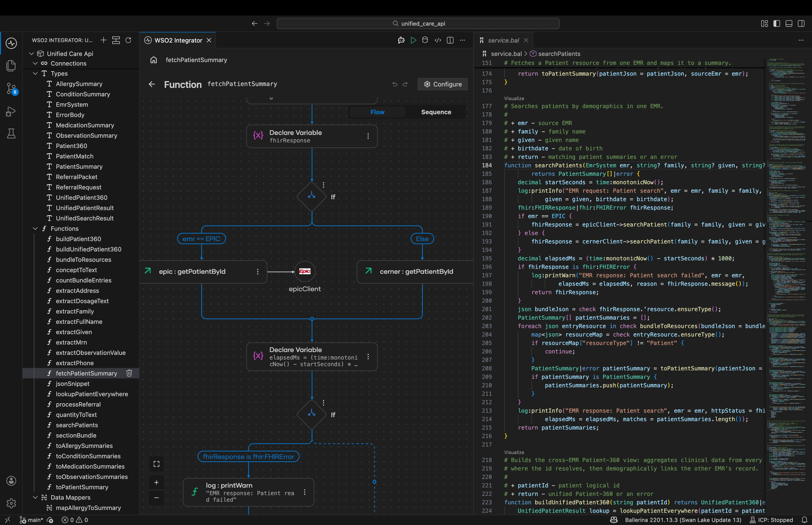Navigate back with the title bar arrow
812x525 pixels.
pos(254,24)
